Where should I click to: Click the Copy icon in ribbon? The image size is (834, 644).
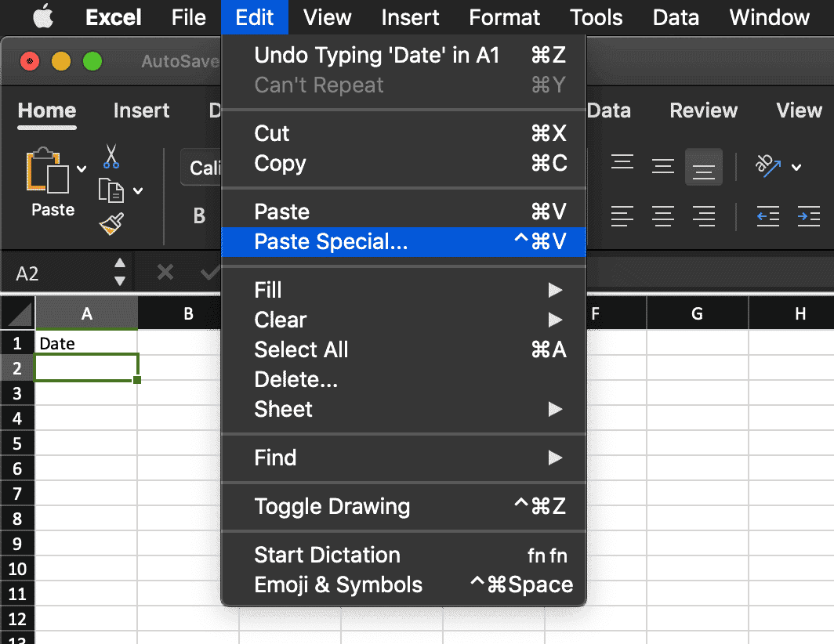111,190
